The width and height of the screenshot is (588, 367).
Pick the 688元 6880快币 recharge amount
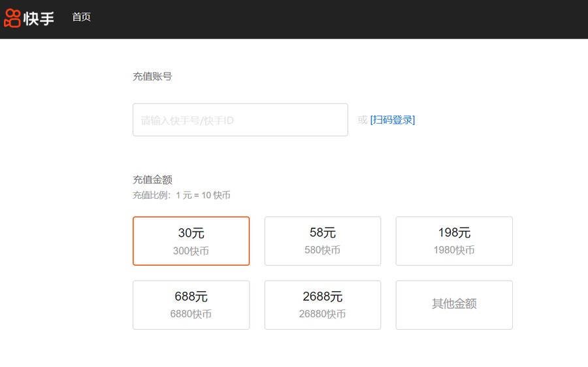[191, 305]
